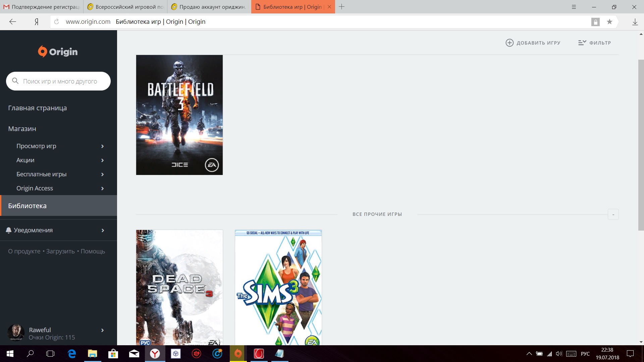Open the Origin client taskbar icon

tap(238, 354)
